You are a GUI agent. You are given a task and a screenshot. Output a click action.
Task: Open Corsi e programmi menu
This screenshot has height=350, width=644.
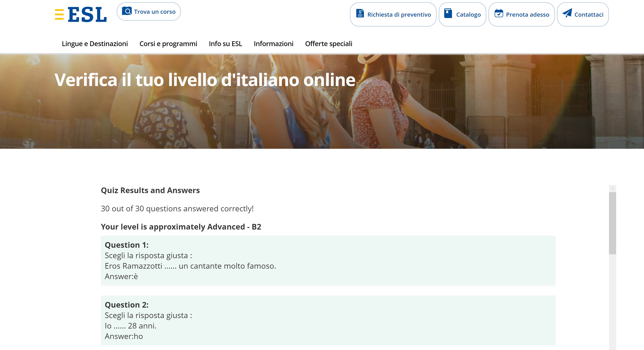[168, 44]
